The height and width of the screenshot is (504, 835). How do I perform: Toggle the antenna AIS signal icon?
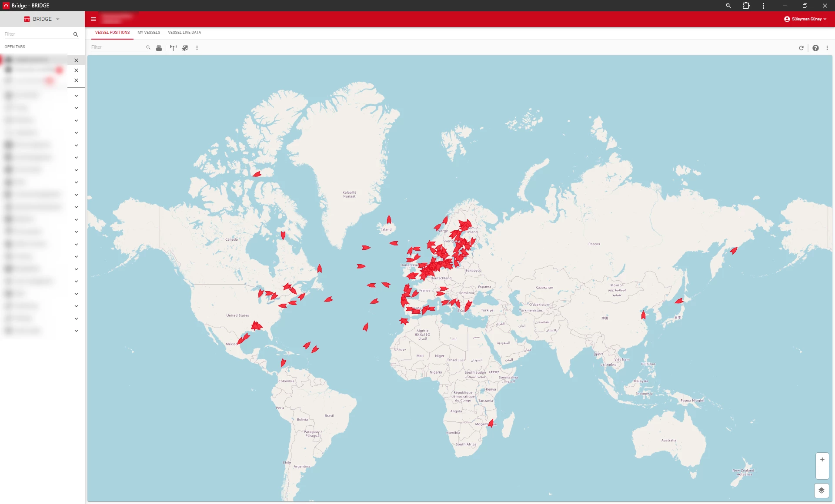173,48
